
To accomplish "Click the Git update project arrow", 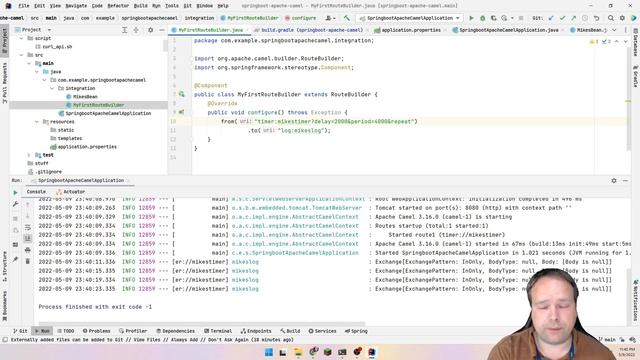I will (x=551, y=18).
